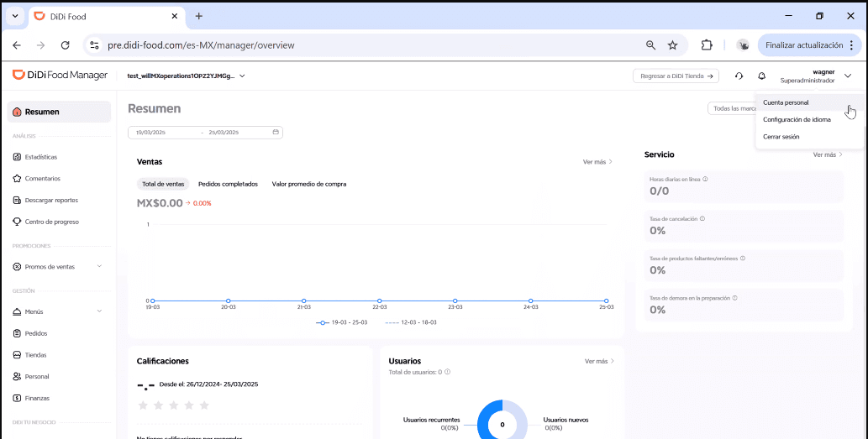Click Regresar a DiDi Tienda button

(x=676, y=76)
